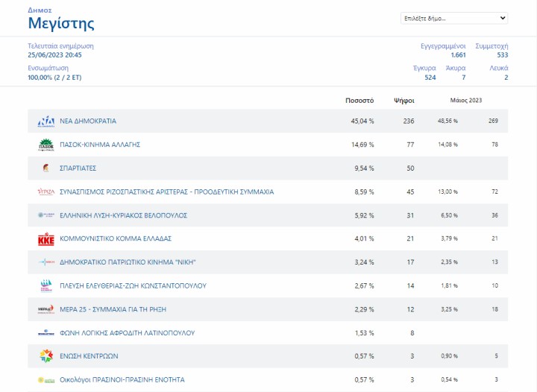Select ΦΩΝΗ ΛΟΓΙΚΗΣ ΑΦΡΟΔΙΤΗ ΛΑΤΙΝΟΠΟΥΛΟΥ name
The width and height of the screenshot is (537, 392).
coord(127,333)
